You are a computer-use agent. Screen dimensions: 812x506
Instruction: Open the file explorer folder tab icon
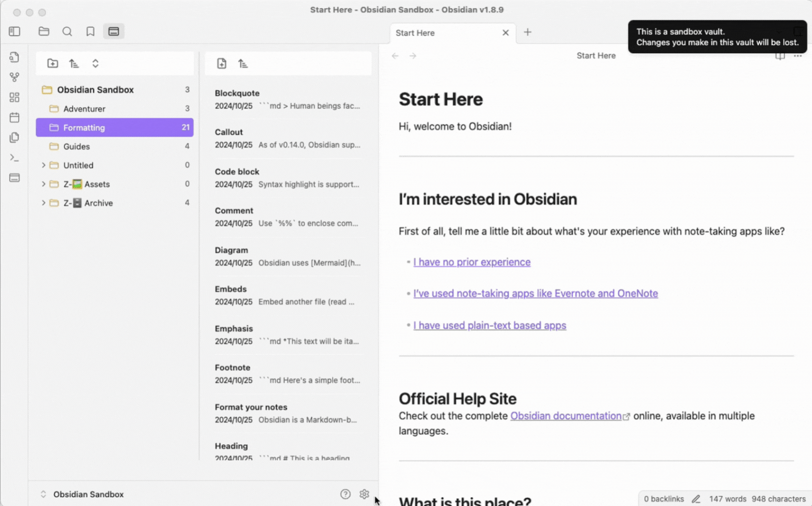coord(44,31)
